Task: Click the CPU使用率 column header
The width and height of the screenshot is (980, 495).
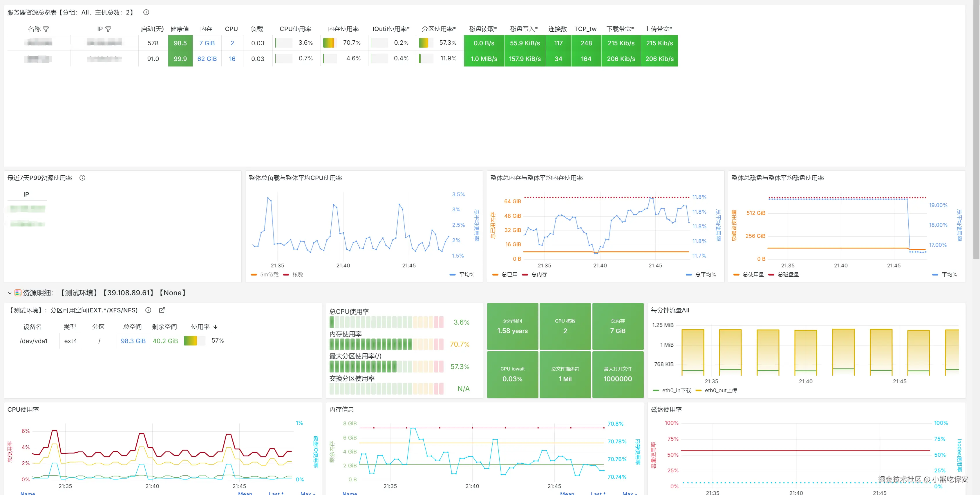Action: tap(295, 29)
